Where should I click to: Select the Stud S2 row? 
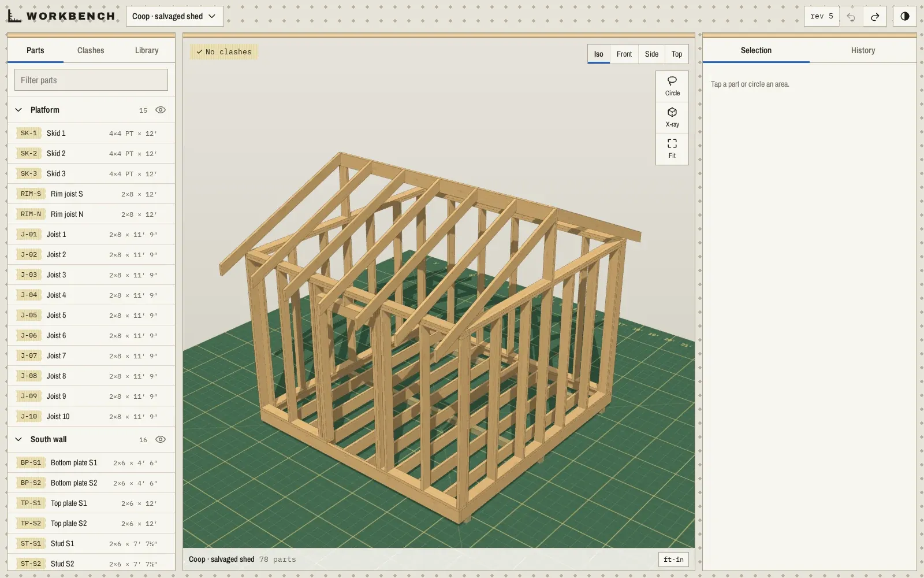tap(91, 563)
